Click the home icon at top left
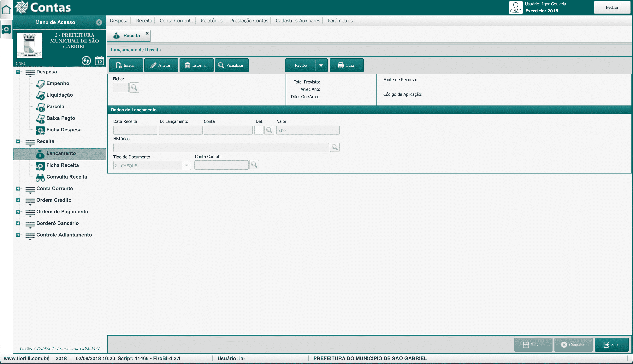 tap(6, 9)
